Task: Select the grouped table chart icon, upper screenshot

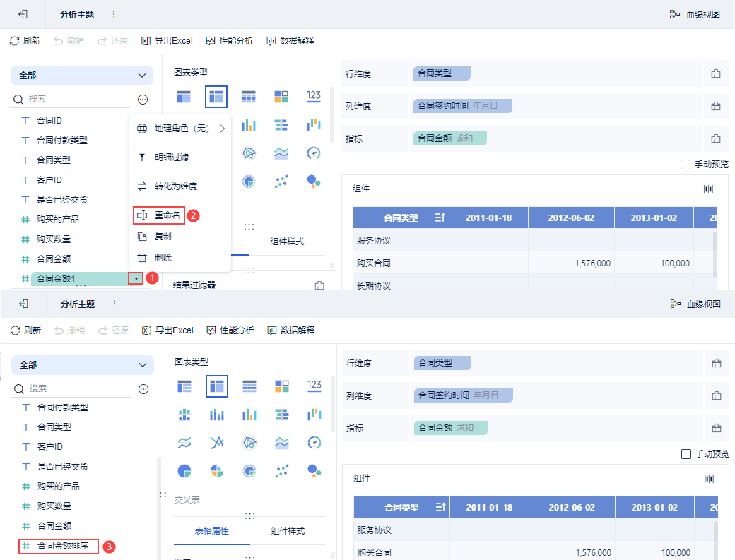Action: pos(184,97)
